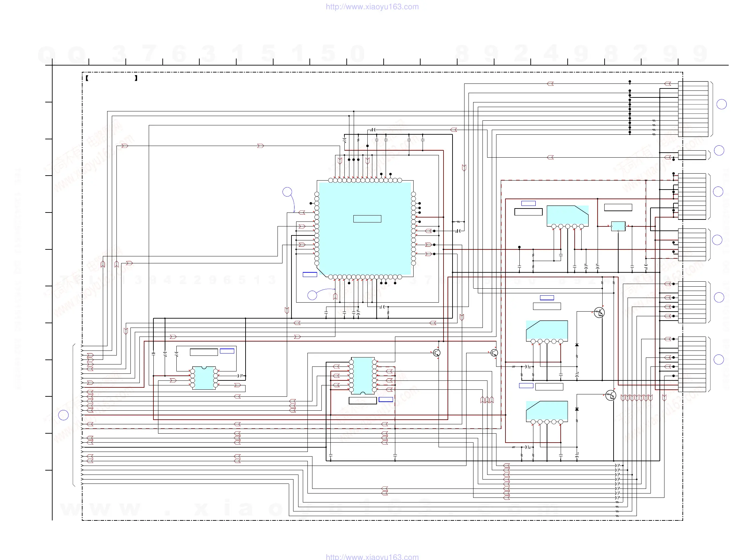Click the tall top-right connector block
745x560 pixels.
[693, 109]
